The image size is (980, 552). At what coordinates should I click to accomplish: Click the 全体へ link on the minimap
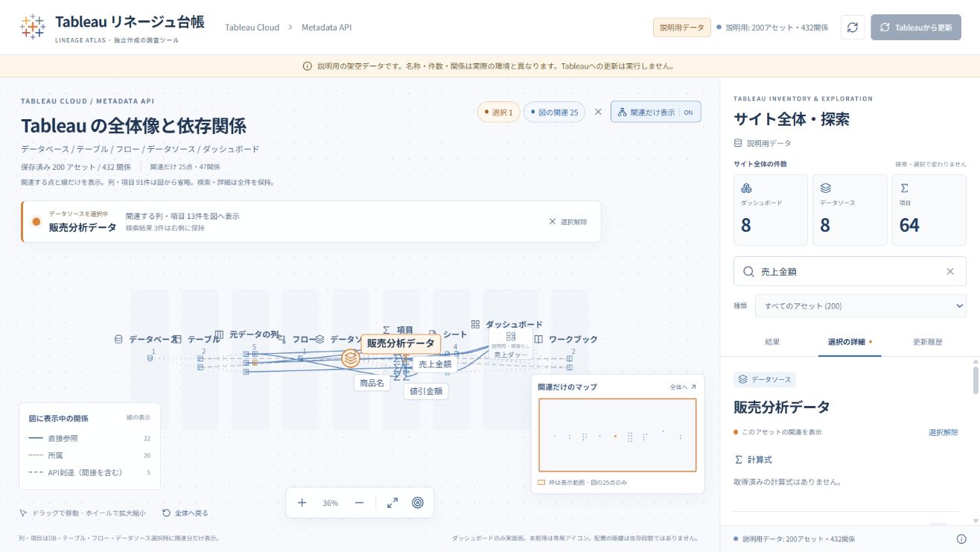click(682, 387)
